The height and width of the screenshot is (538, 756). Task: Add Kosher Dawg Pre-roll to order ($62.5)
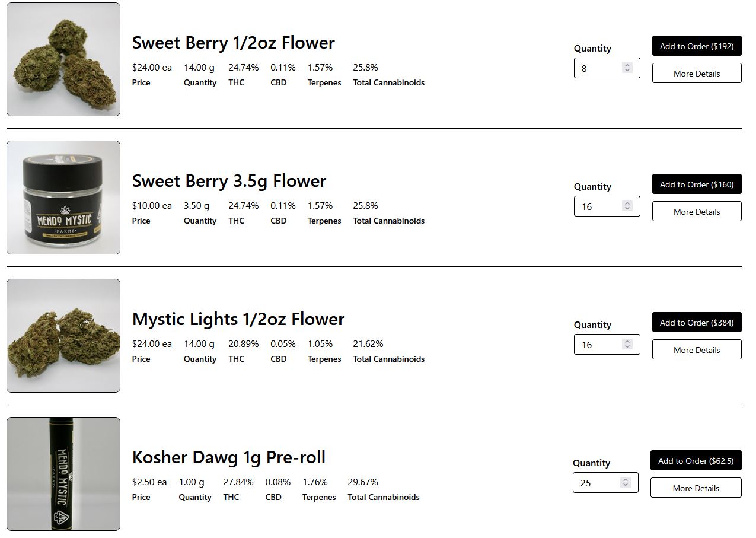click(696, 461)
